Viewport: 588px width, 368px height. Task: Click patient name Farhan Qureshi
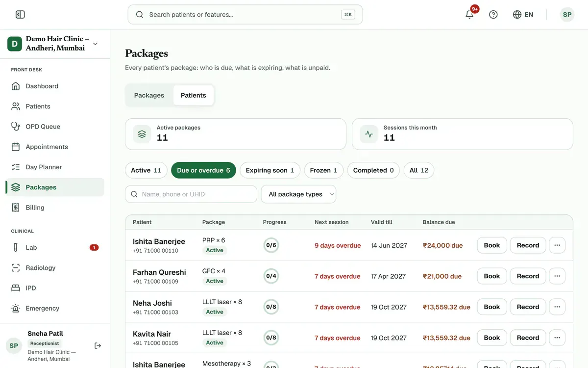tap(159, 272)
